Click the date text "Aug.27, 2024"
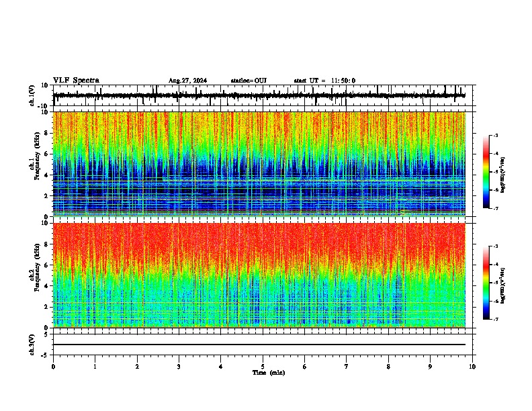Screen dimensions: 532x411 [x=187, y=81]
